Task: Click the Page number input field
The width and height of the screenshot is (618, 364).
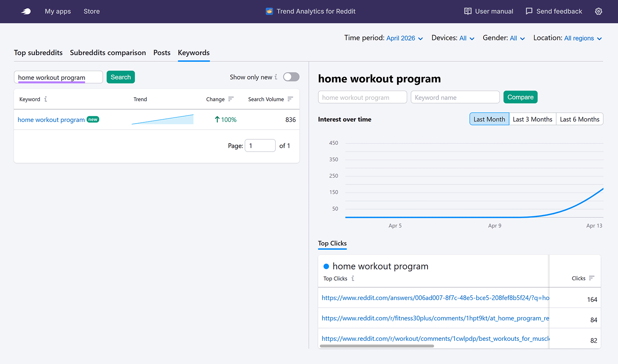Action: [260, 146]
